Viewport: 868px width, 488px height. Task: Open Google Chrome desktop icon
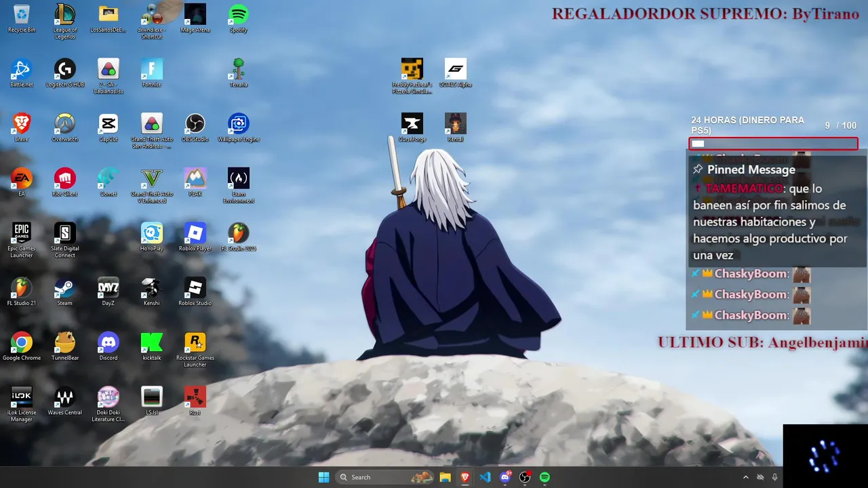[22, 347]
